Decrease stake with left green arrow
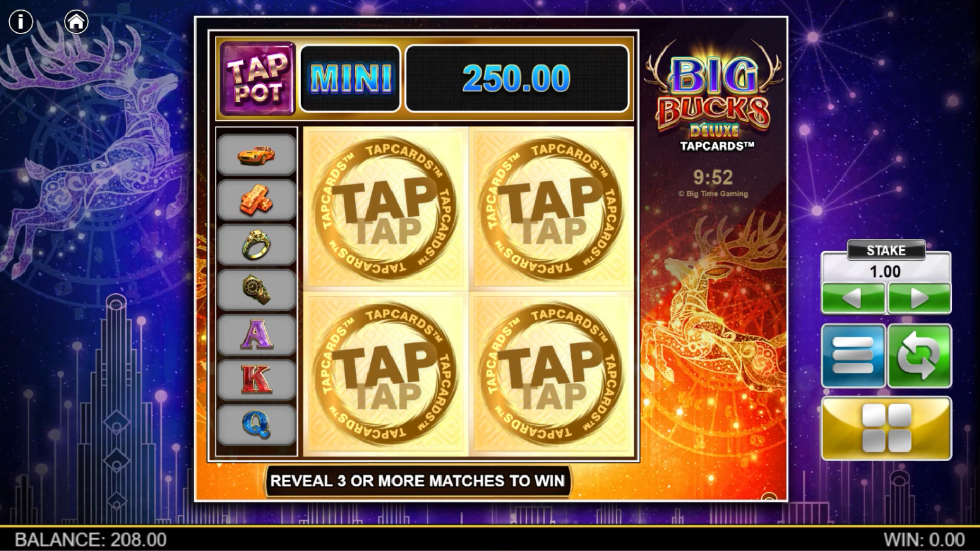This screenshot has height=551, width=980. pyautogui.click(x=853, y=298)
